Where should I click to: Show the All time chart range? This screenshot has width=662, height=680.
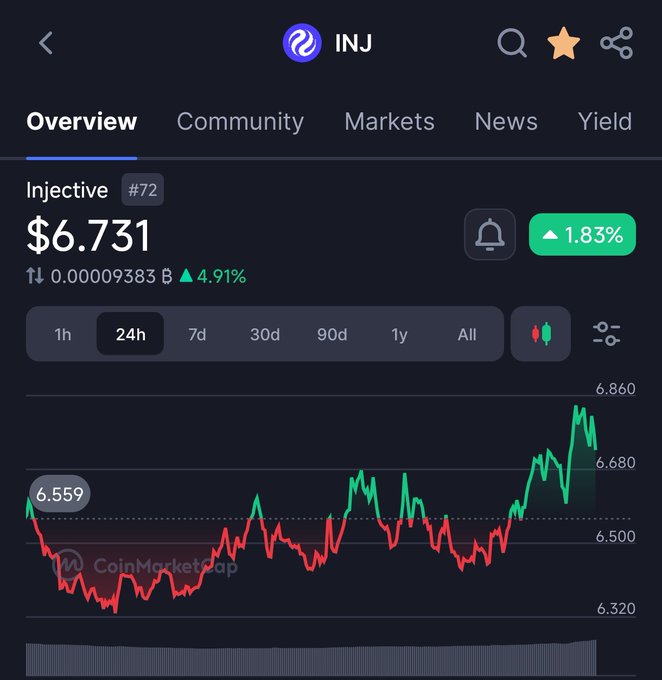pyautogui.click(x=467, y=334)
